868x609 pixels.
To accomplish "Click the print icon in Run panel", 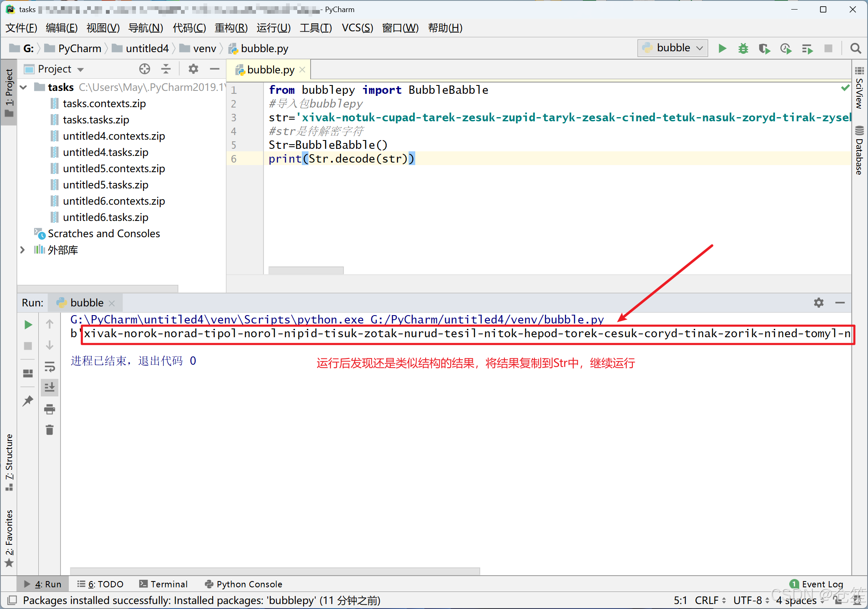I will 49,409.
